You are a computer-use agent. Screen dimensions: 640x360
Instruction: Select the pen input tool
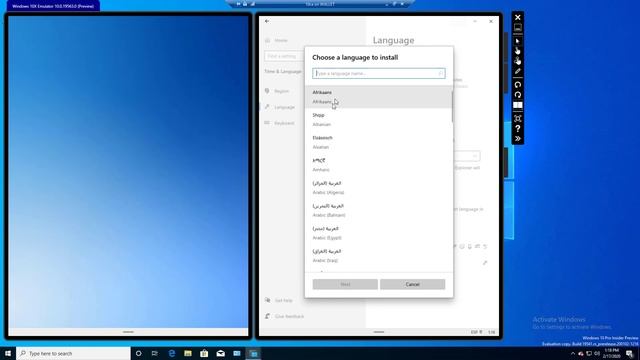point(518,71)
